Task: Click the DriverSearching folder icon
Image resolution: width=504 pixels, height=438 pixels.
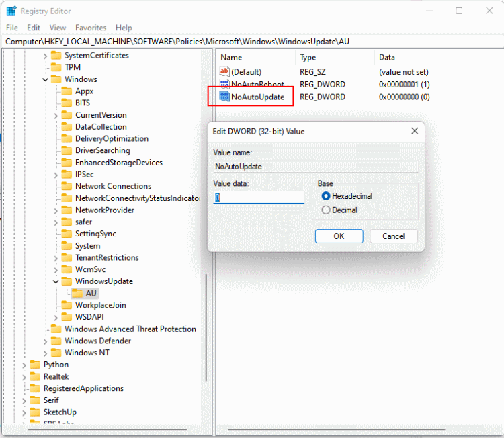Action: pos(67,150)
